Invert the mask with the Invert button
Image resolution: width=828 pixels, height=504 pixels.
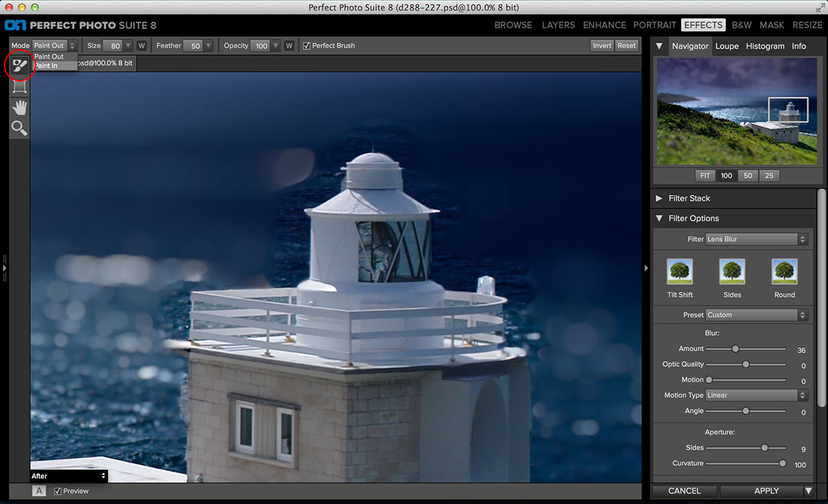point(602,45)
